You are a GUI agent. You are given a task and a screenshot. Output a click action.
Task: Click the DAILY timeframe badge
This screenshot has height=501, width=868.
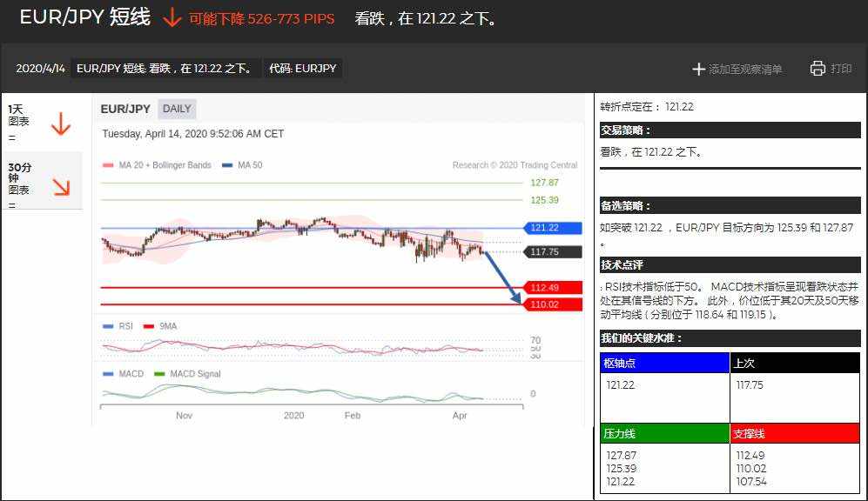pos(177,109)
